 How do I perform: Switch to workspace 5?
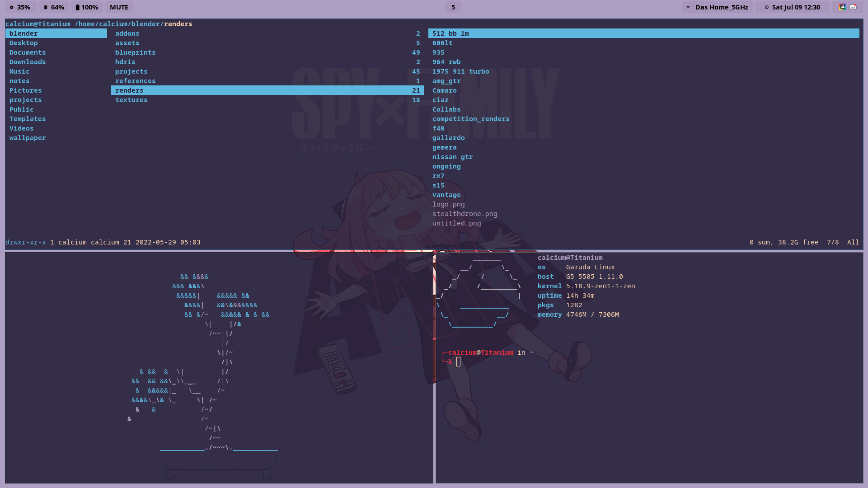453,7
